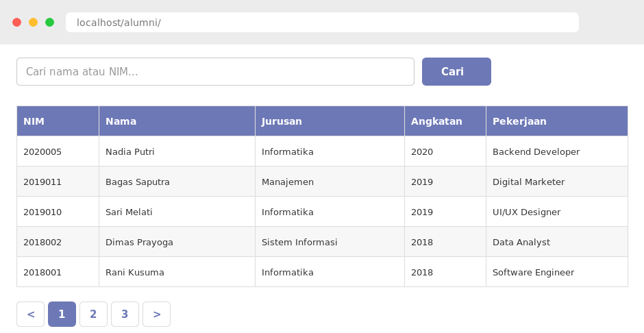The height and width of the screenshot is (333, 644).
Task: Click the Nama column header
Action: 177,121
